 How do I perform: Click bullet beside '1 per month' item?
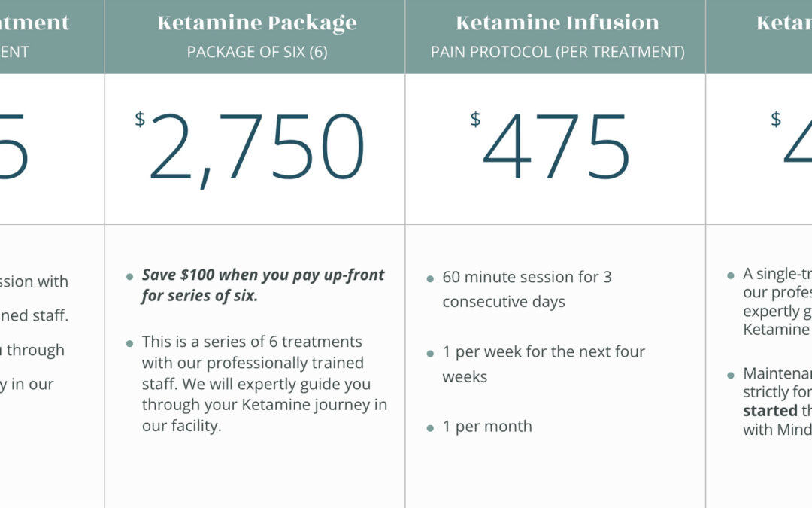tap(430, 428)
